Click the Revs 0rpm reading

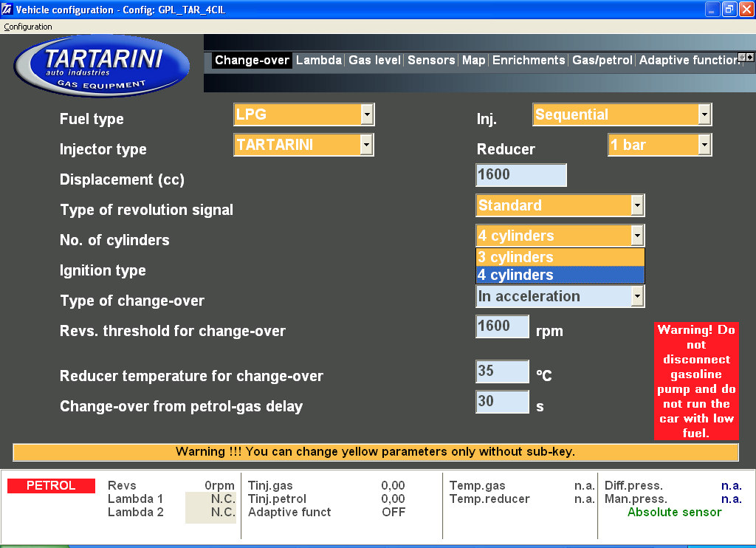point(219,485)
